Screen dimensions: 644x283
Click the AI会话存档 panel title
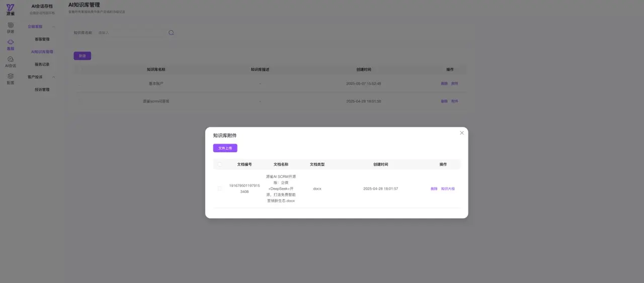42,6
